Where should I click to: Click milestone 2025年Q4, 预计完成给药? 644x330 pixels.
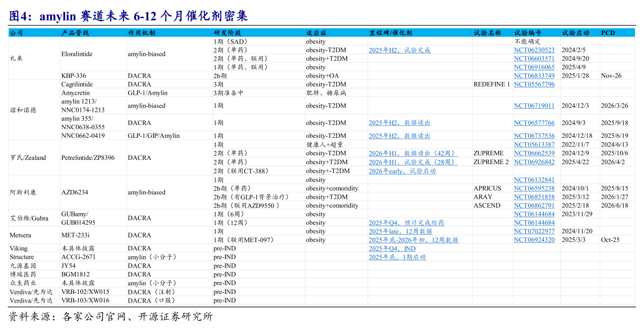(406, 223)
